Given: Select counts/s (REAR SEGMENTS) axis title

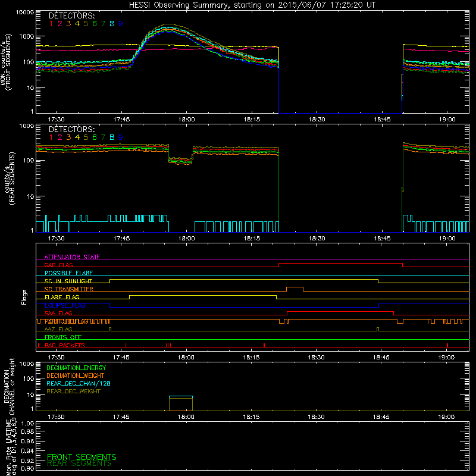Looking at the screenshot, I should coord(10,178).
